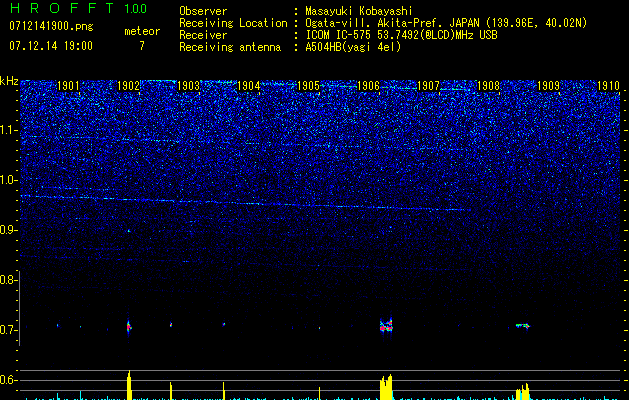Click the strong meteor echo at 1902
629x400 pixels.
click(129, 327)
